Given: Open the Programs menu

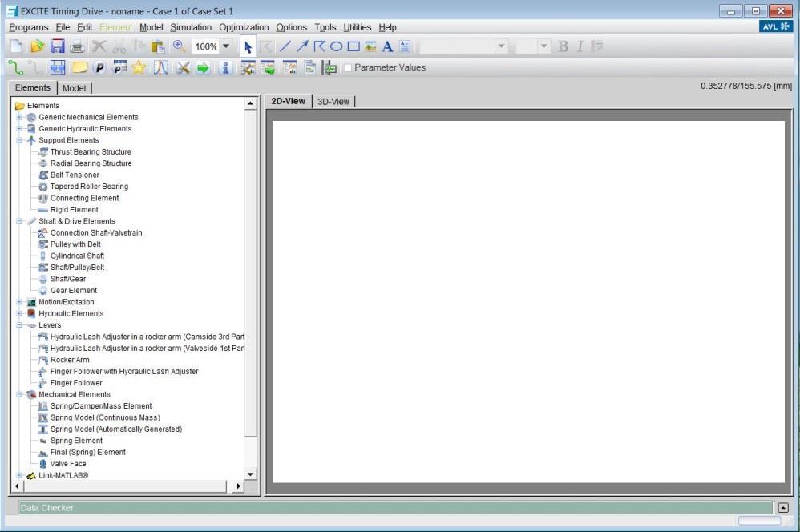Looking at the screenshot, I should tap(29, 27).
